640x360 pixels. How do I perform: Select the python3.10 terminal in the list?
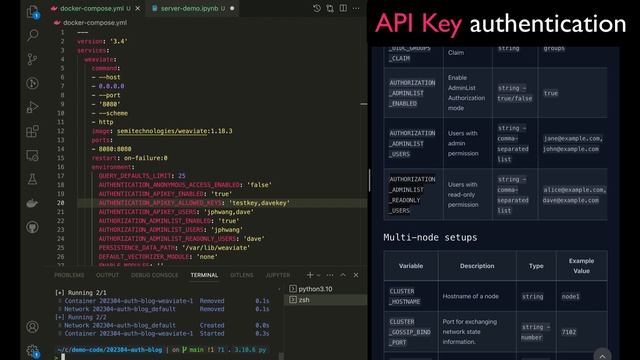(325, 289)
